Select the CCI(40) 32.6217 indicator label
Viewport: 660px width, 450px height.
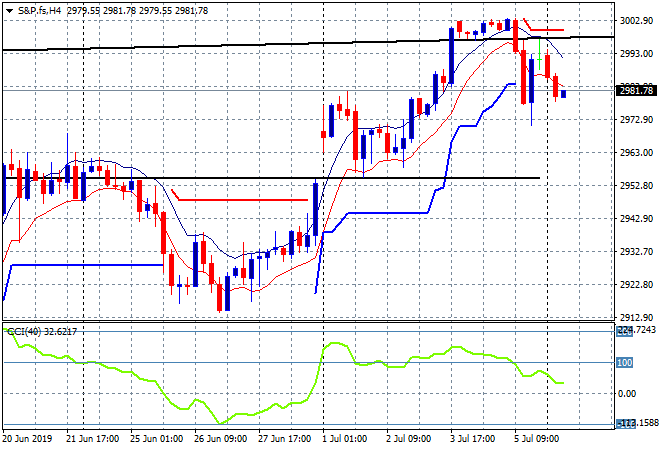pyautogui.click(x=42, y=332)
